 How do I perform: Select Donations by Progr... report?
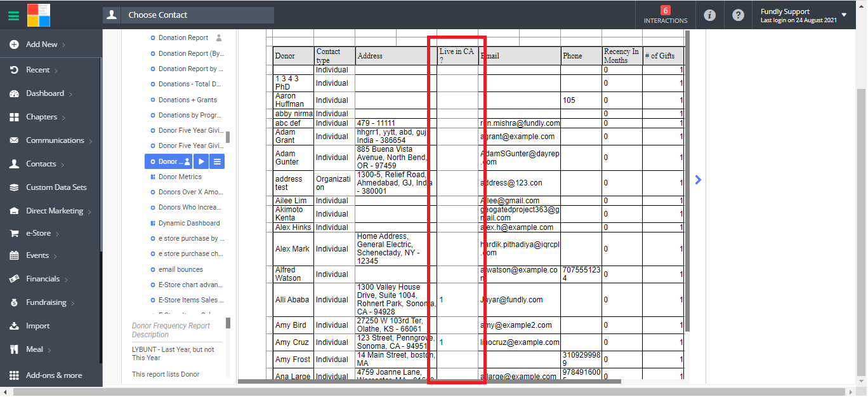[x=190, y=115]
